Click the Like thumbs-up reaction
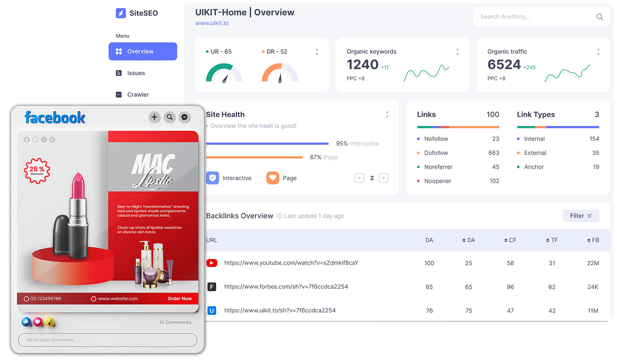This screenshot has width=619, height=364. point(27,322)
